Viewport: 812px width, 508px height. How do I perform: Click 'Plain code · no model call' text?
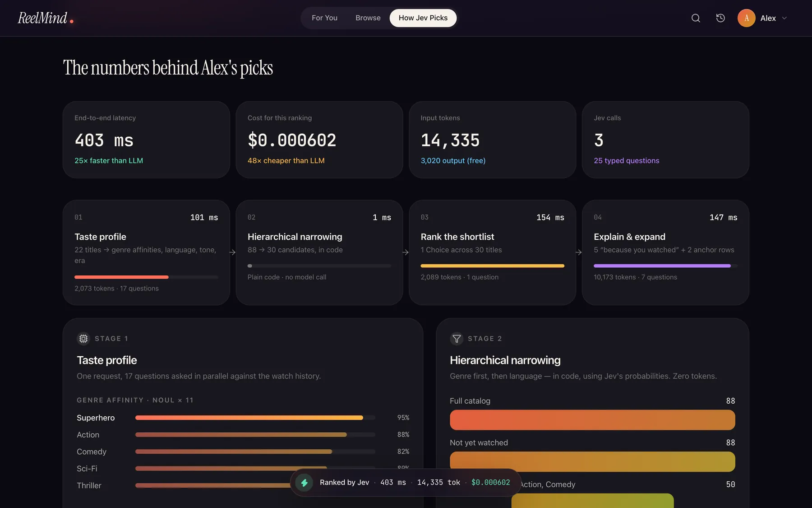coord(287,277)
